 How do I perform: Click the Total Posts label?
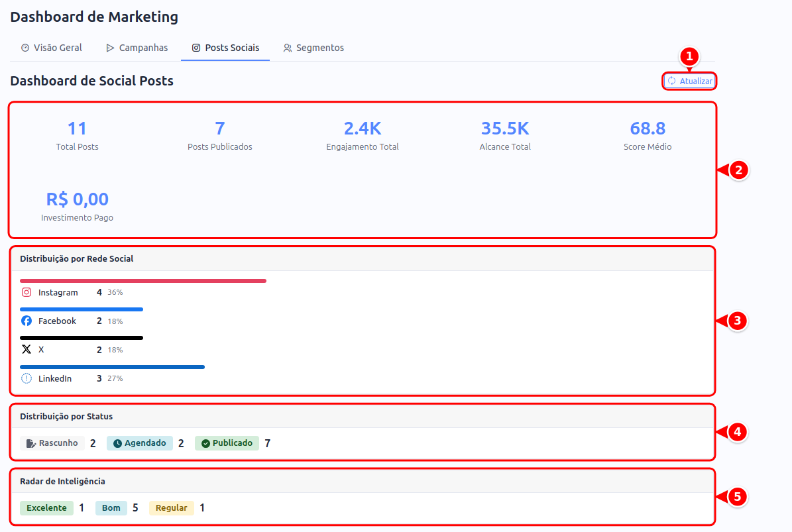pyautogui.click(x=78, y=147)
